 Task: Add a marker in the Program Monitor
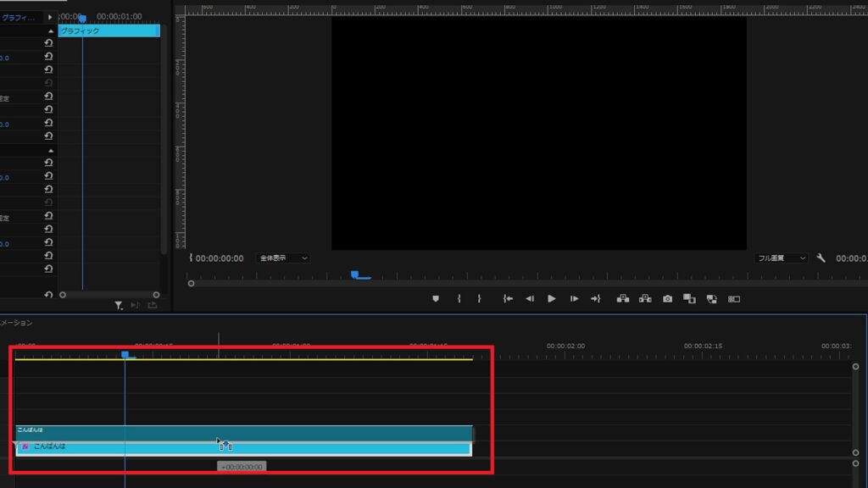tap(436, 299)
